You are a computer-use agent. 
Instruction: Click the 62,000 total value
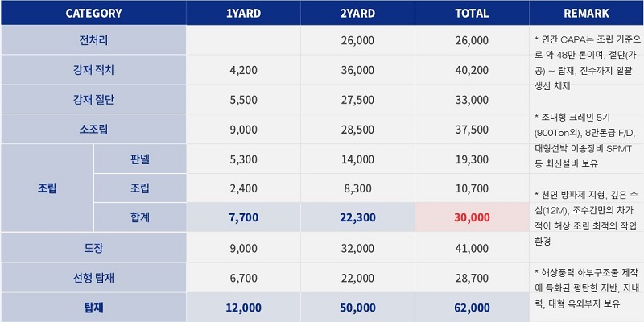pyautogui.click(x=472, y=308)
